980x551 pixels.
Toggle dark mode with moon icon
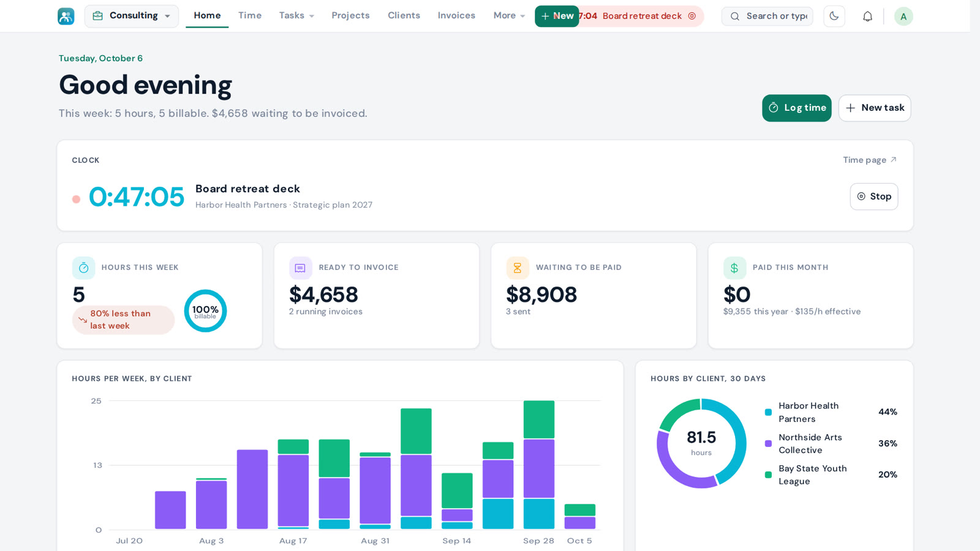point(834,17)
